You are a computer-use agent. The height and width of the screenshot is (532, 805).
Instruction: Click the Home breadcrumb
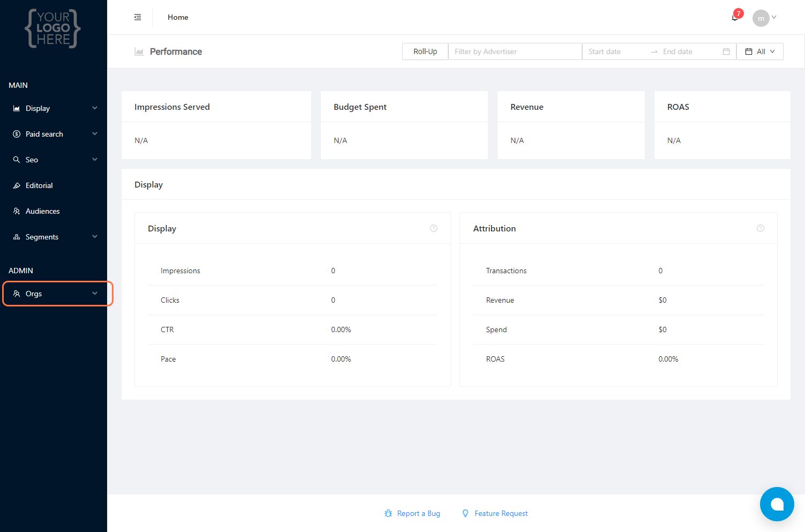pos(178,17)
